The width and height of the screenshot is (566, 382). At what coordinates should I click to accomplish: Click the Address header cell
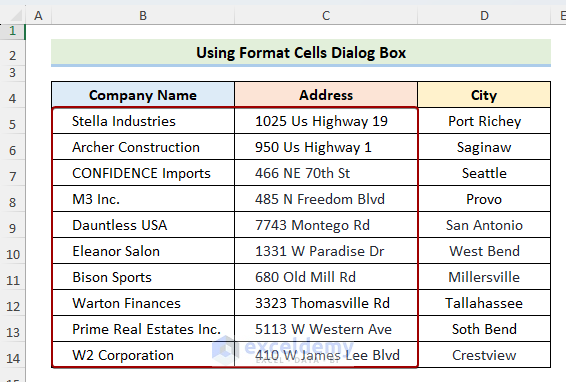326,95
